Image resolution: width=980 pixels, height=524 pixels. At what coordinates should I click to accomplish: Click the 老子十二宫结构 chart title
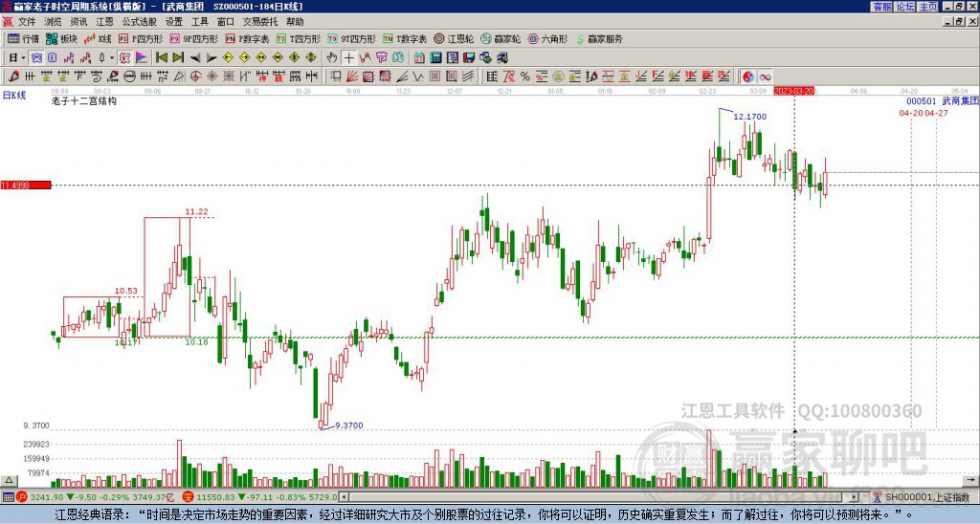click(x=84, y=100)
